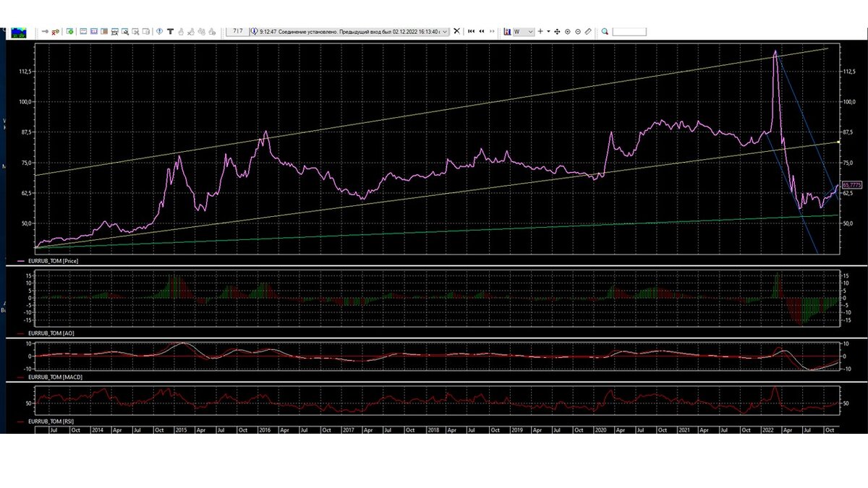Viewport: 868px width, 488px height.
Task: Click the plus crosshair tool icon
Action: (540, 31)
